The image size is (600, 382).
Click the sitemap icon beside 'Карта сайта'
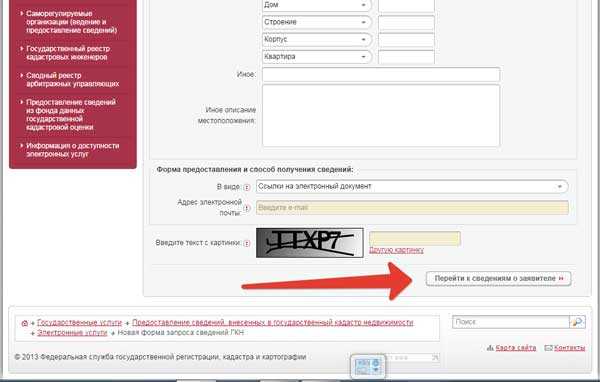490,348
